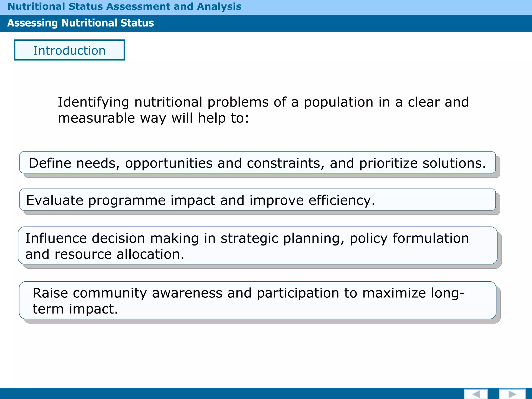This screenshot has width=532, height=399.
Task: Click the 'Nutritional Status Assessment and Analysis' course title
Action: coord(124,6)
